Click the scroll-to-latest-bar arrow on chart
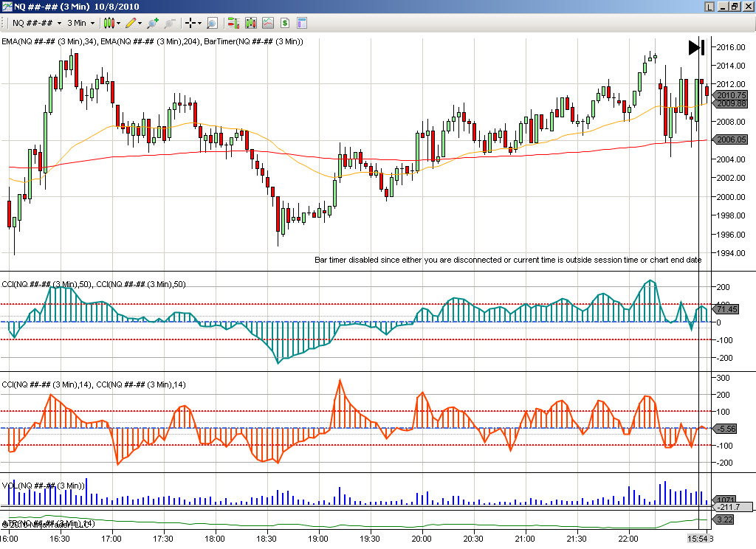The height and width of the screenshot is (549, 756). [x=695, y=48]
